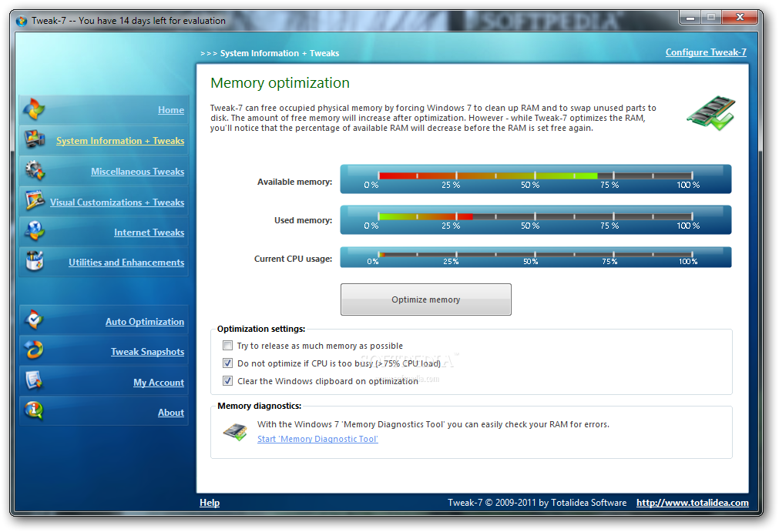779x532 pixels.
Task: Click the Internet Tweaks globe icon
Action: coord(34,231)
